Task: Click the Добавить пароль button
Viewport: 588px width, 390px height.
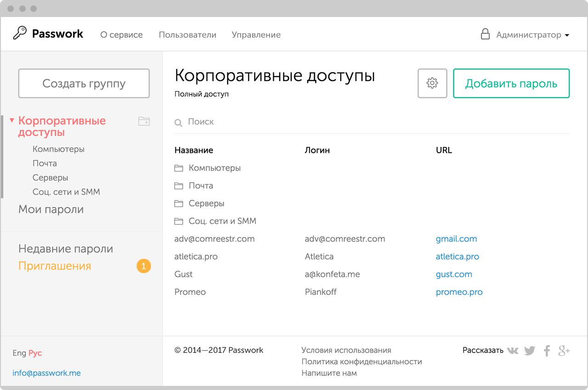Action: click(x=511, y=84)
